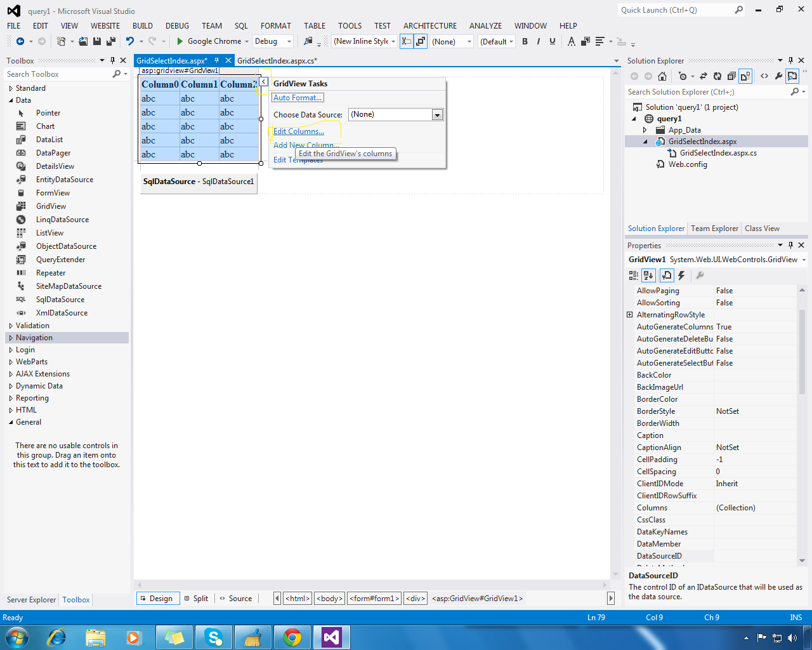Screen dimensions: 812x650
Task: Switch Properties window to categorized view
Action: click(x=632, y=275)
